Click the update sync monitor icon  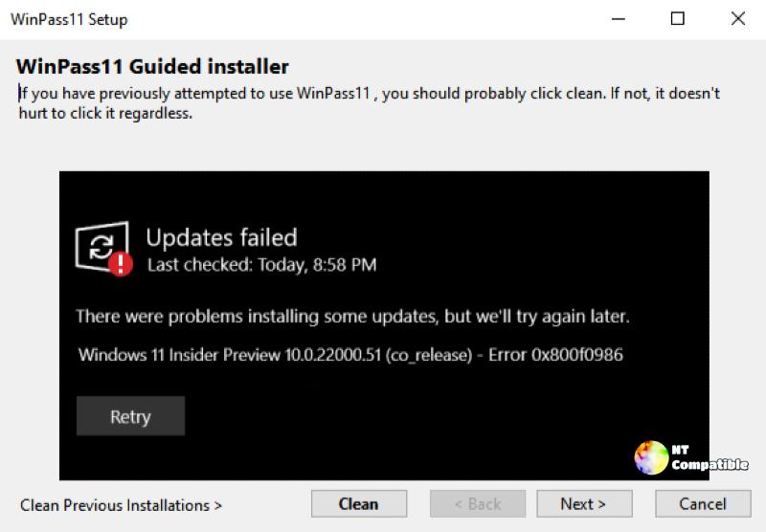[101, 246]
